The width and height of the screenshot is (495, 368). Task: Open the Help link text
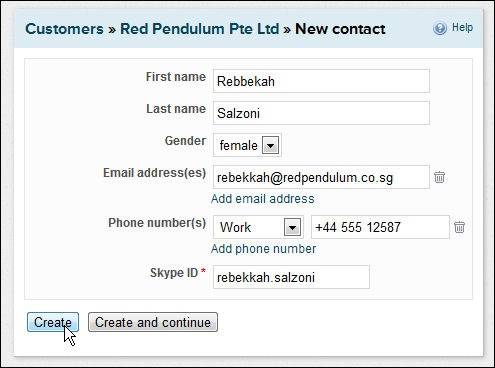pyautogui.click(x=462, y=27)
